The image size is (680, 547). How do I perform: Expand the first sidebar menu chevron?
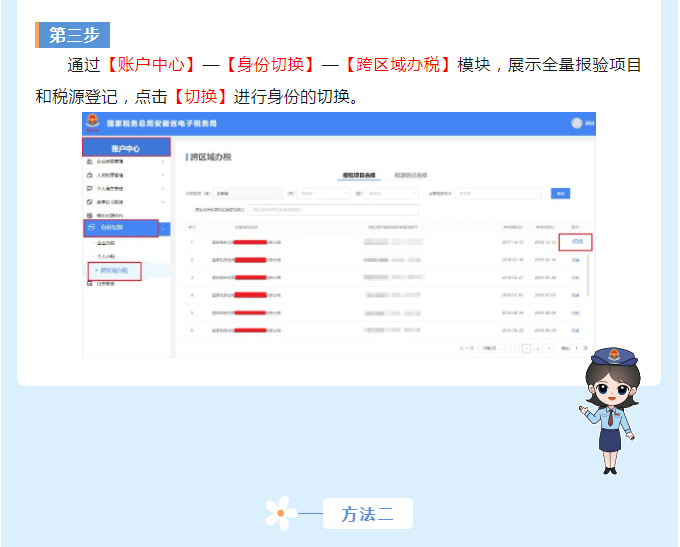tap(164, 161)
